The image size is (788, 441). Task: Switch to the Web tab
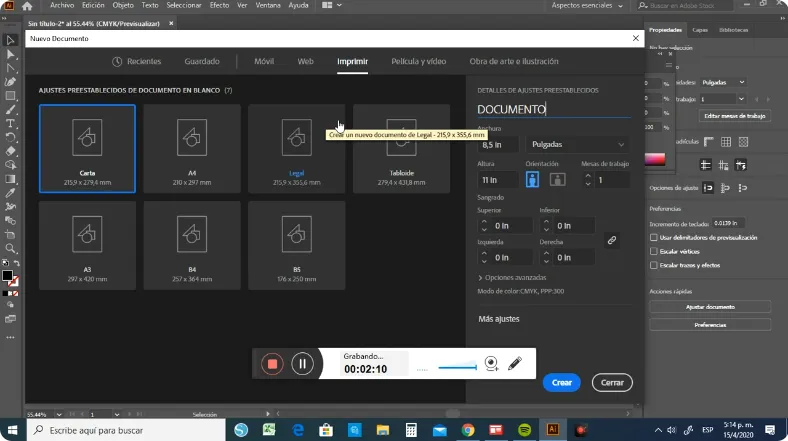[x=305, y=62]
